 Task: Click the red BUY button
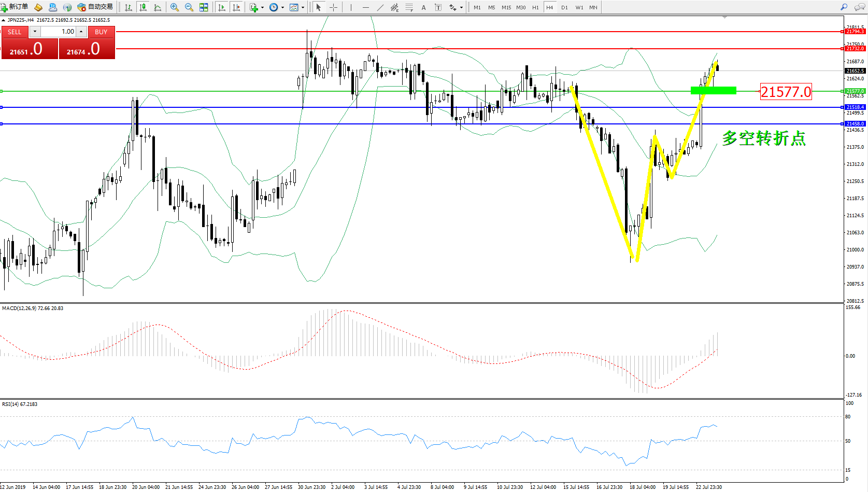(101, 32)
